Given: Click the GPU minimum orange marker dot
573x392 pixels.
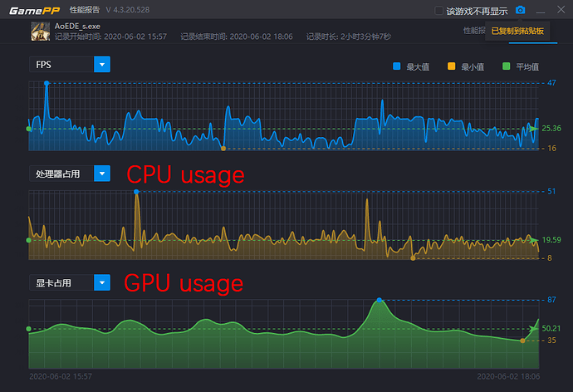Looking at the screenshot, I should click(522, 341).
